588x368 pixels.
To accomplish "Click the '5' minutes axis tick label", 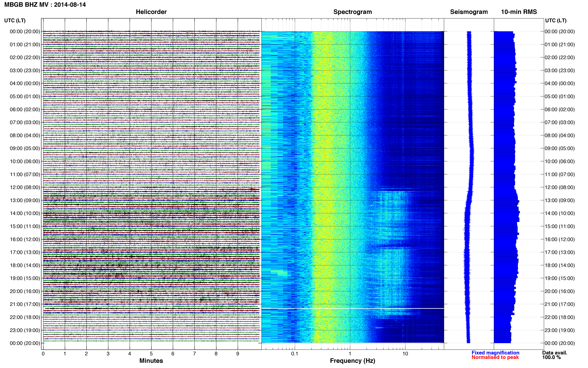I will pyautogui.click(x=151, y=354).
